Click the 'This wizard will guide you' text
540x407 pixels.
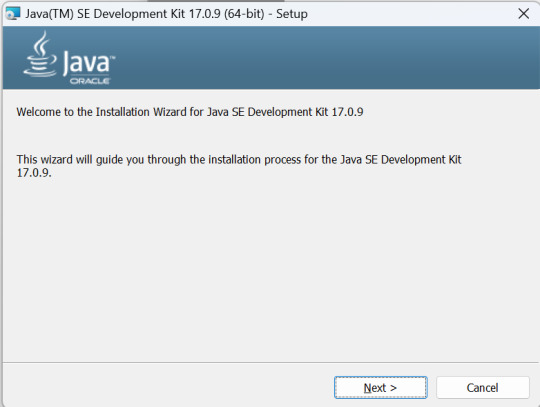coord(239,166)
